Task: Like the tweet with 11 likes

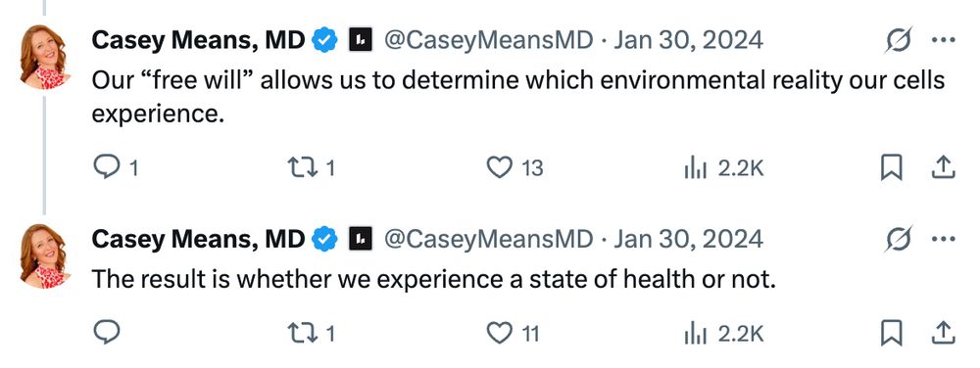Action: click(500, 333)
